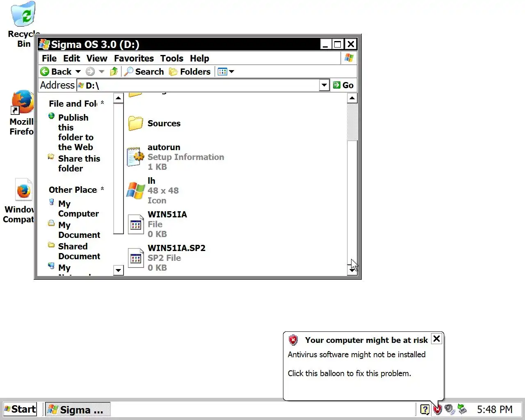Select the WIN51IA.SP2 file icon
This screenshot has height=420, width=525.
point(136,258)
